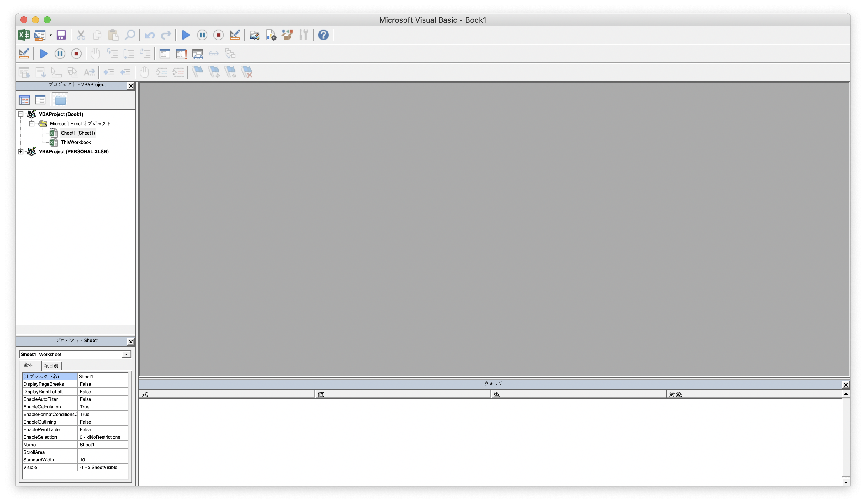This screenshot has height=504, width=866.
Task: Expand the VBAProject (PERSONAL.XLSB) node
Action: (20, 151)
